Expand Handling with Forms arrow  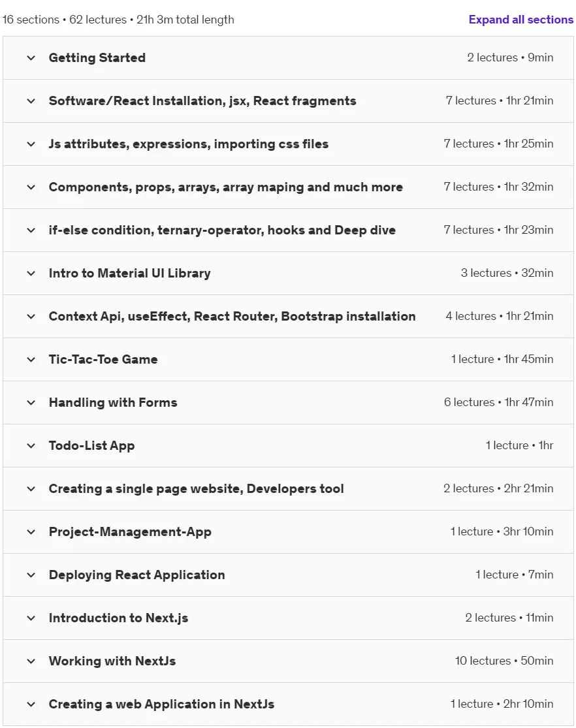[31, 403]
